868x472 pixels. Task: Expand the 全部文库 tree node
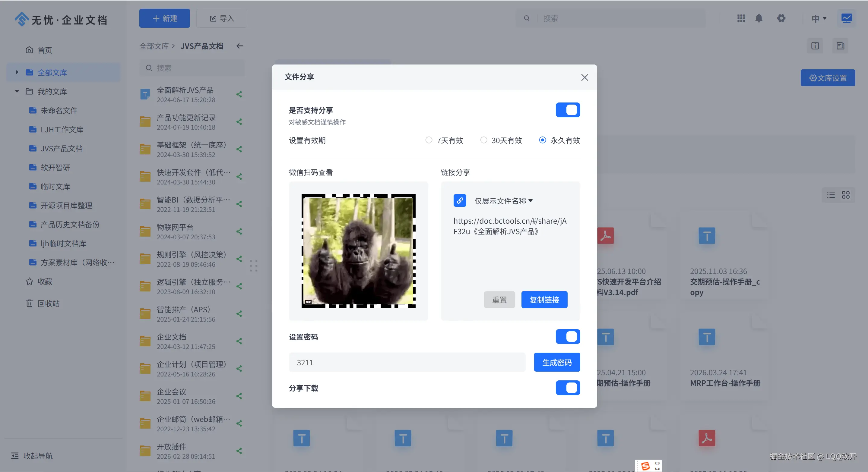point(17,72)
